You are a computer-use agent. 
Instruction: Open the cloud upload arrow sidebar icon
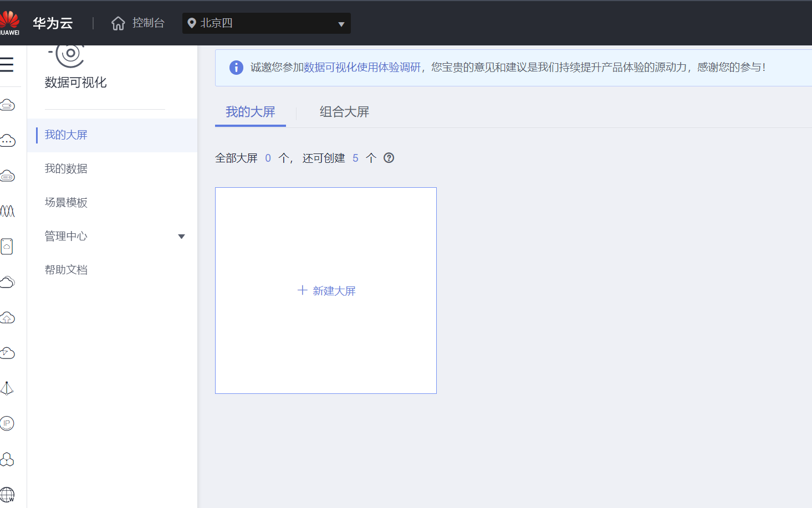pos(7,317)
